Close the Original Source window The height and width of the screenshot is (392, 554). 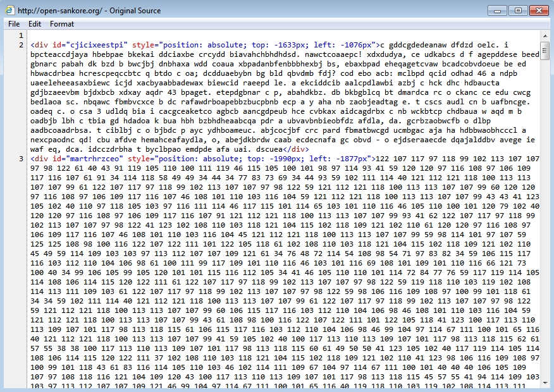click(x=538, y=9)
